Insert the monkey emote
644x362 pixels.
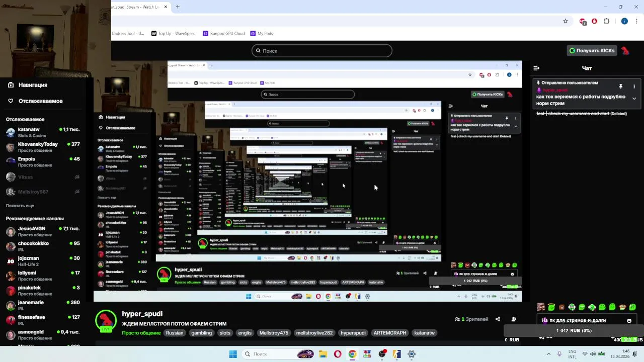(622, 307)
